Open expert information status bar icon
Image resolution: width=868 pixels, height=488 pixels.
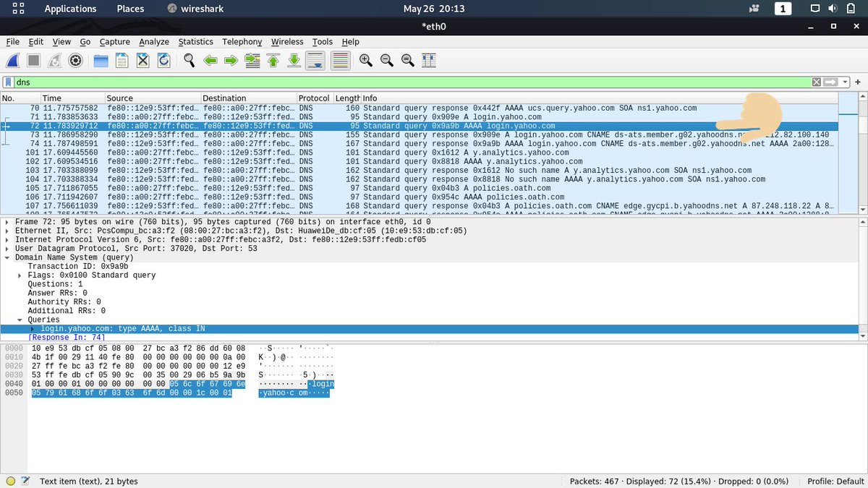10,481
